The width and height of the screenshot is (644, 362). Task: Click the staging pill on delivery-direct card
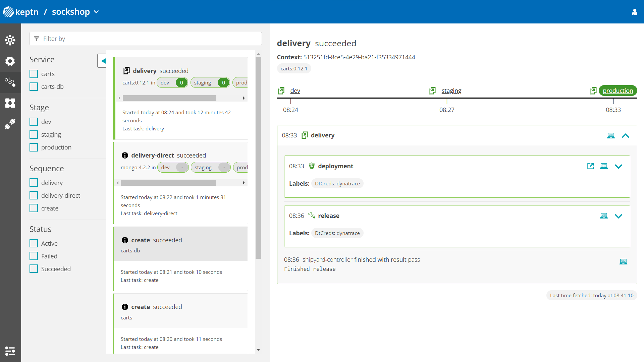(211, 167)
